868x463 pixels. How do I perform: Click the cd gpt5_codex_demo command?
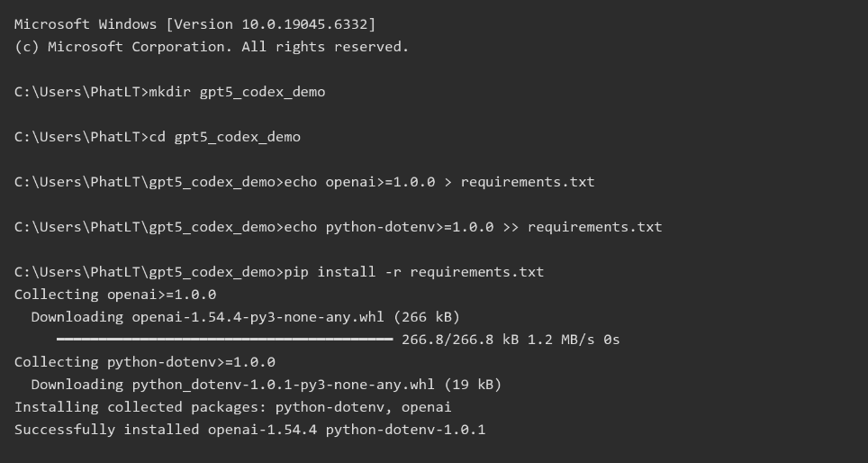click(237, 137)
